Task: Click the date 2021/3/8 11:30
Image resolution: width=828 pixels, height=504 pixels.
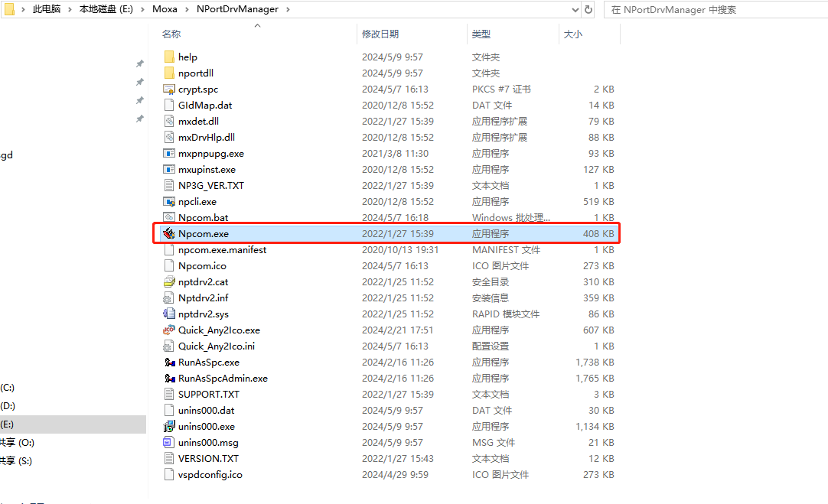Action: 395,154
